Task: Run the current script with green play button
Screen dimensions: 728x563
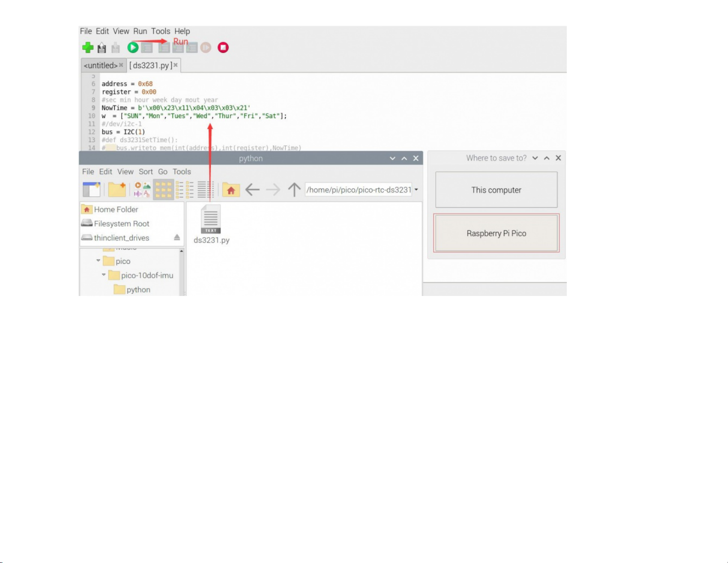Action: [133, 47]
